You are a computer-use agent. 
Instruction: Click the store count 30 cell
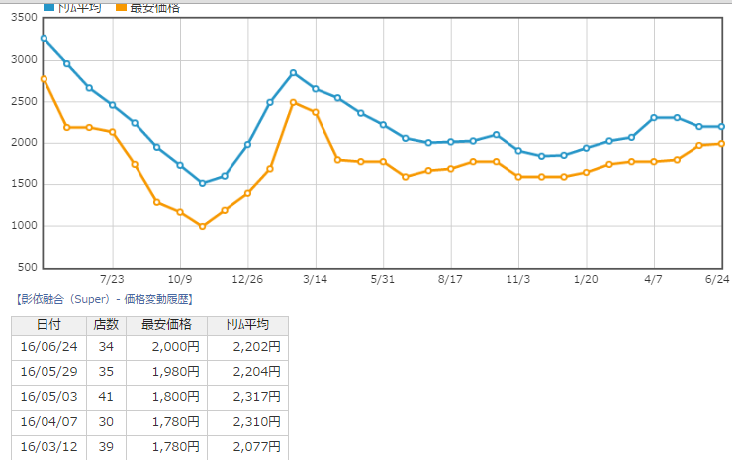(x=106, y=422)
